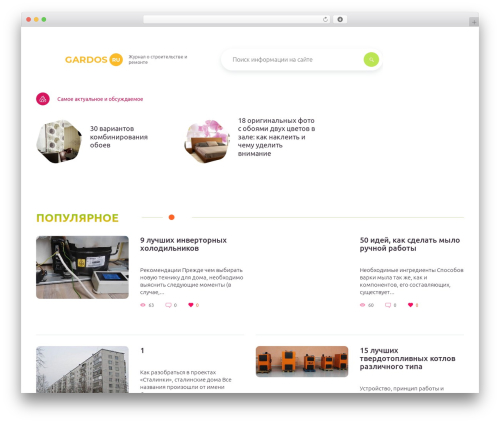Open '9 лучших инверторных холодильников' article
This screenshot has width=500, height=423.
(183, 244)
